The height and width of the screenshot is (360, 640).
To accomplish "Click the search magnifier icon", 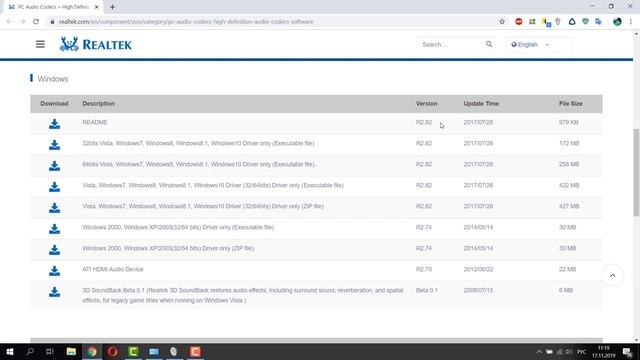I will (489, 44).
